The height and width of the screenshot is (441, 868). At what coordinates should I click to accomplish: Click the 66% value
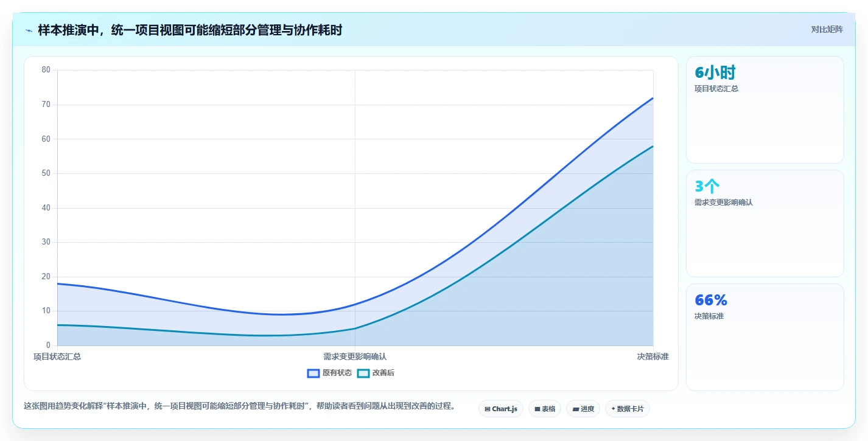click(x=711, y=300)
